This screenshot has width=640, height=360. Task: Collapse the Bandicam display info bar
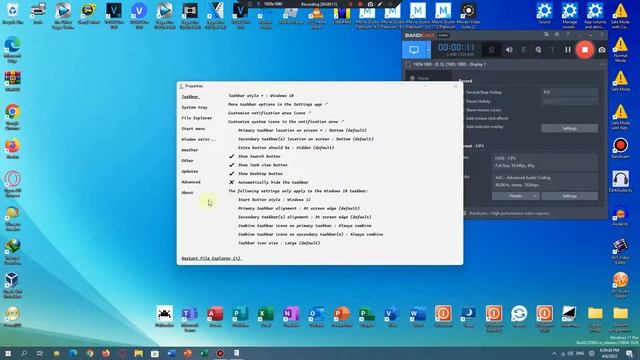(602, 64)
